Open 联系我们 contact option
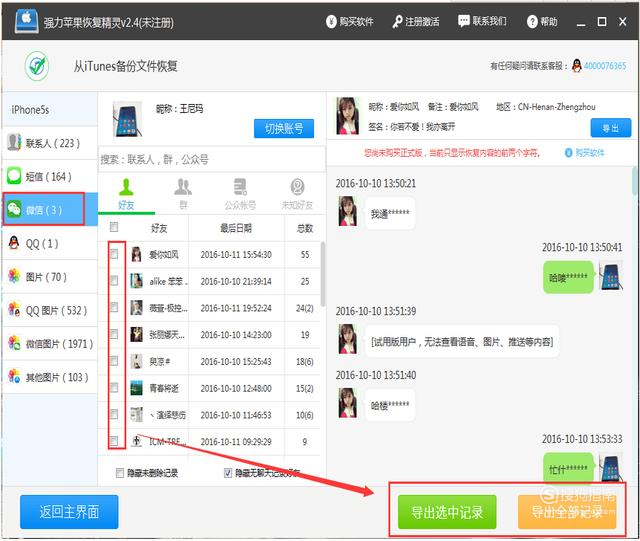 pos(482,21)
